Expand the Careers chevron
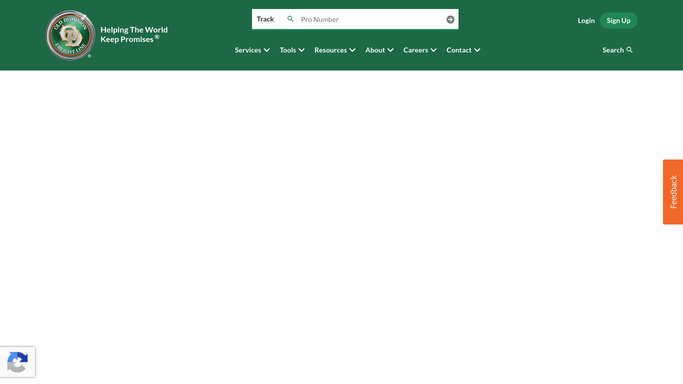Image resolution: width=683 pixels, height=384 pixels. (434, 50)
